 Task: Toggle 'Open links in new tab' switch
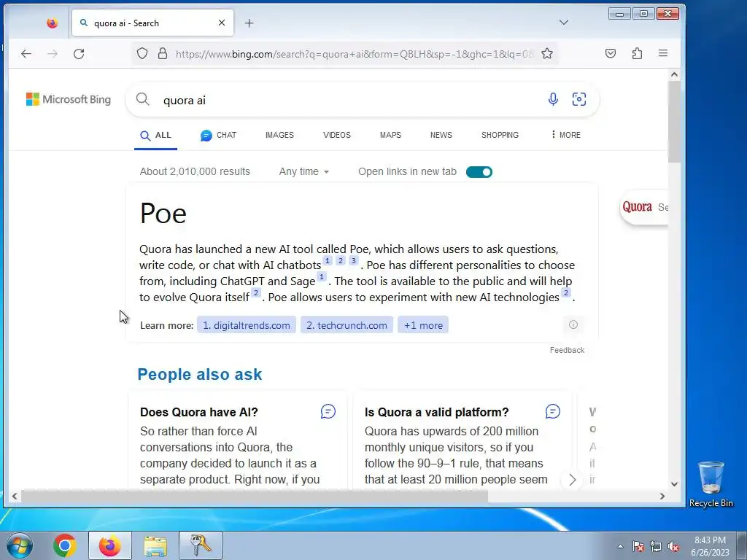click(x=479, y=172)
